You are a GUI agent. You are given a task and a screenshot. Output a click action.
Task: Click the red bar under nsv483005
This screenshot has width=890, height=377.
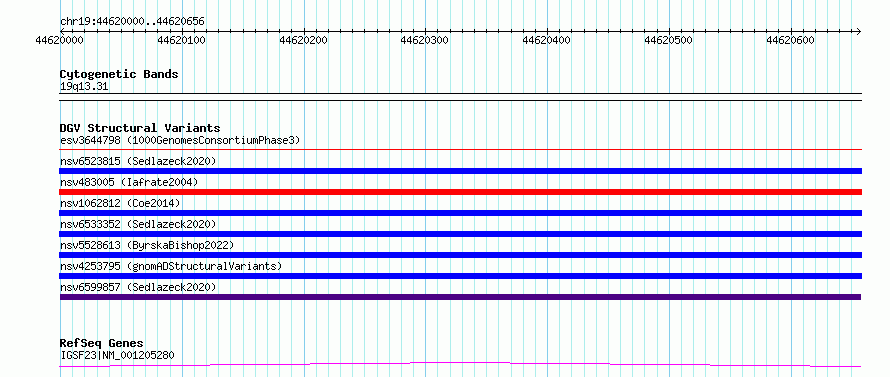click(460, 192)
